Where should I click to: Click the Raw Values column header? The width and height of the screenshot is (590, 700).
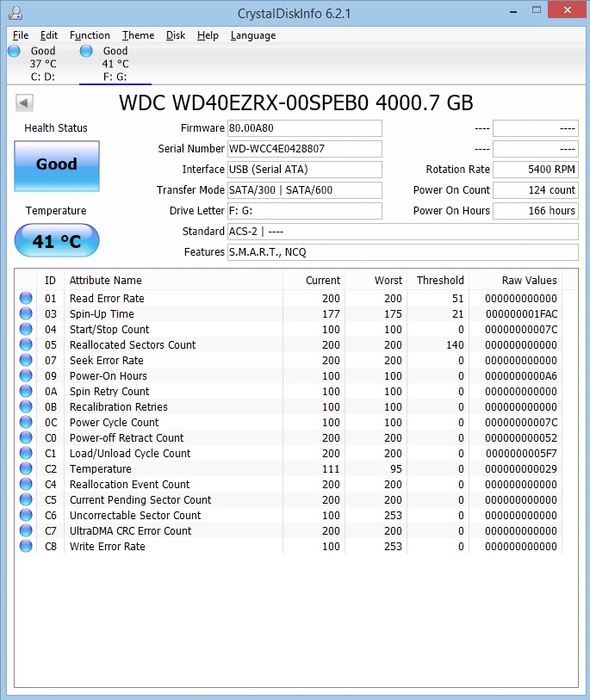coord(515,281)
